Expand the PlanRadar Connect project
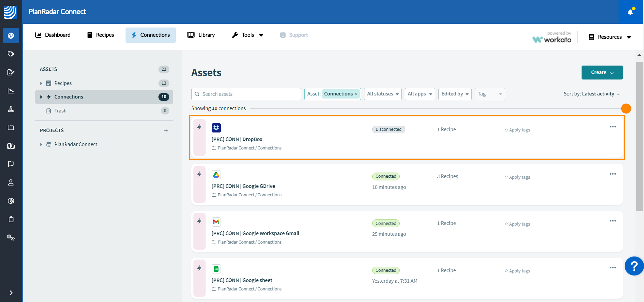 (41, 144)
